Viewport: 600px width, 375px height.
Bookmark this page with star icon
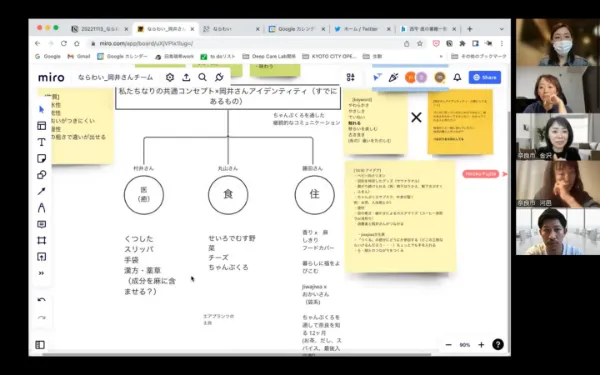[x=420, y=44]
